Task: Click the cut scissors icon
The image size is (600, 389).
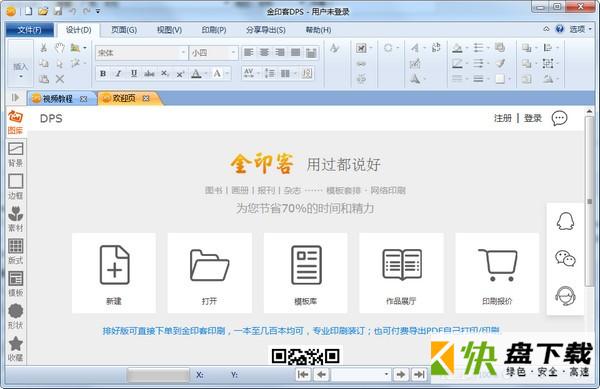Action: point(44,48)
